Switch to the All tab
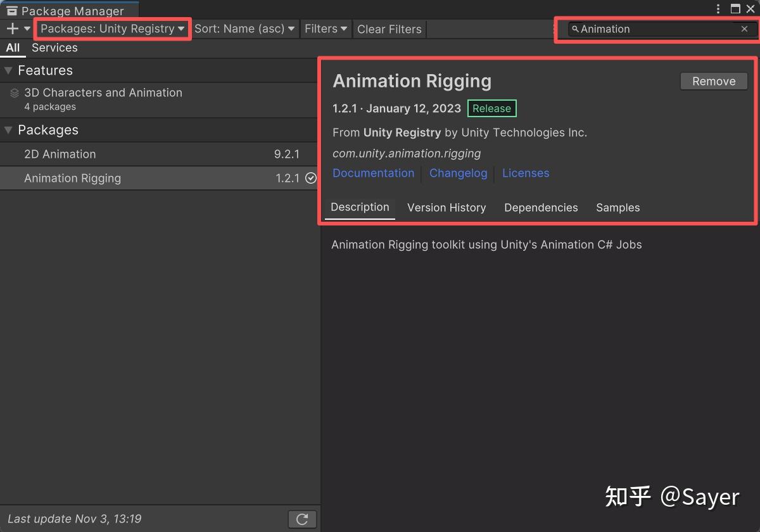 click(13, 47)
